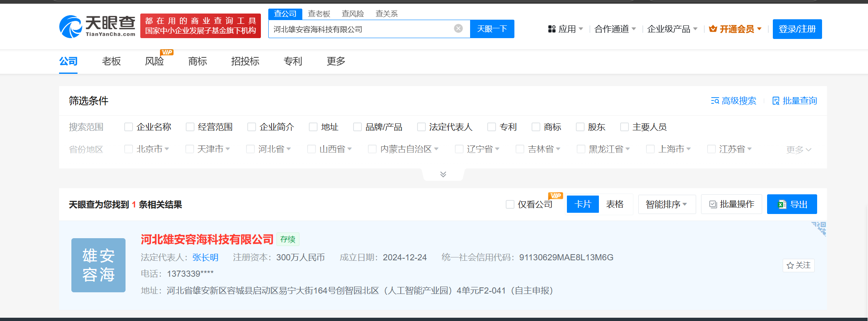Switch results to 表格 view
The image size is (868, 321).
point(615,204)
